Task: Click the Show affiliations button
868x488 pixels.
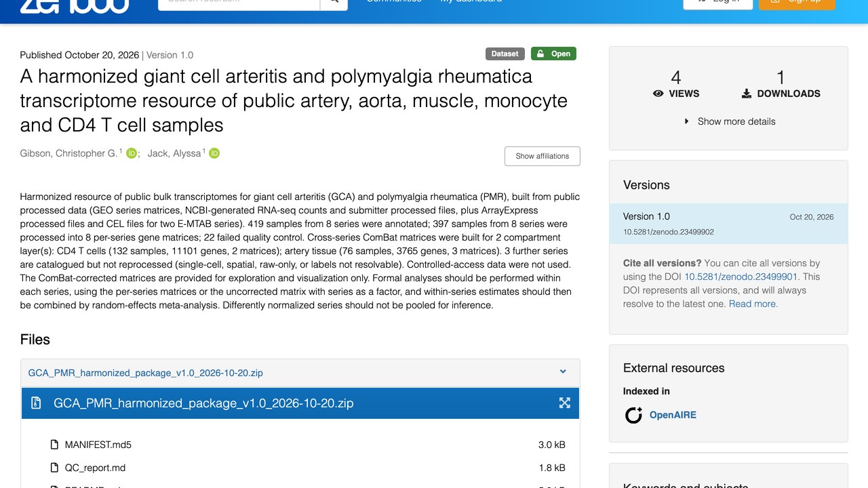Action: point(542,156)
